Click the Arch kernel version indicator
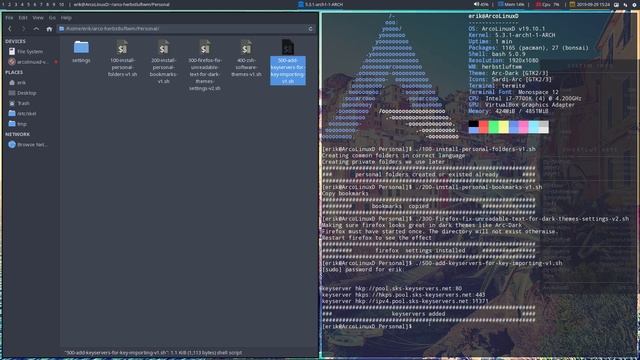Image resolution: width=640 pixels, height=360 pixels. click(320, 4)
